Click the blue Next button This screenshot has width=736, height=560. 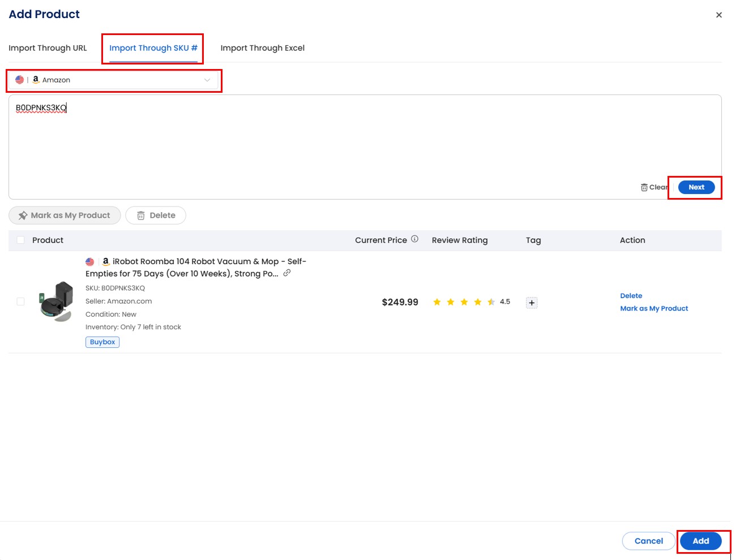tap(696, 187)
